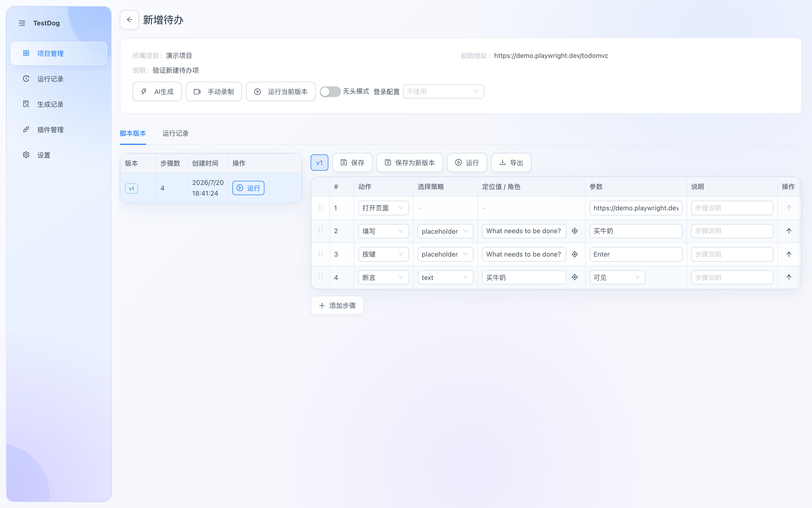Click the URL parameter field of step 1
This screenshot has height=508, width=812.
(636, 208)
